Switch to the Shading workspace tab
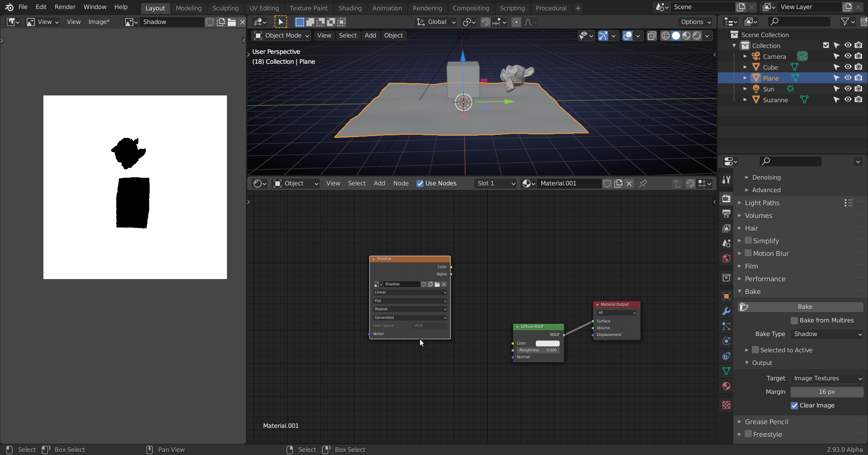Screen dimensions: 868x455 pyautogui.click(x=349, y=8)
